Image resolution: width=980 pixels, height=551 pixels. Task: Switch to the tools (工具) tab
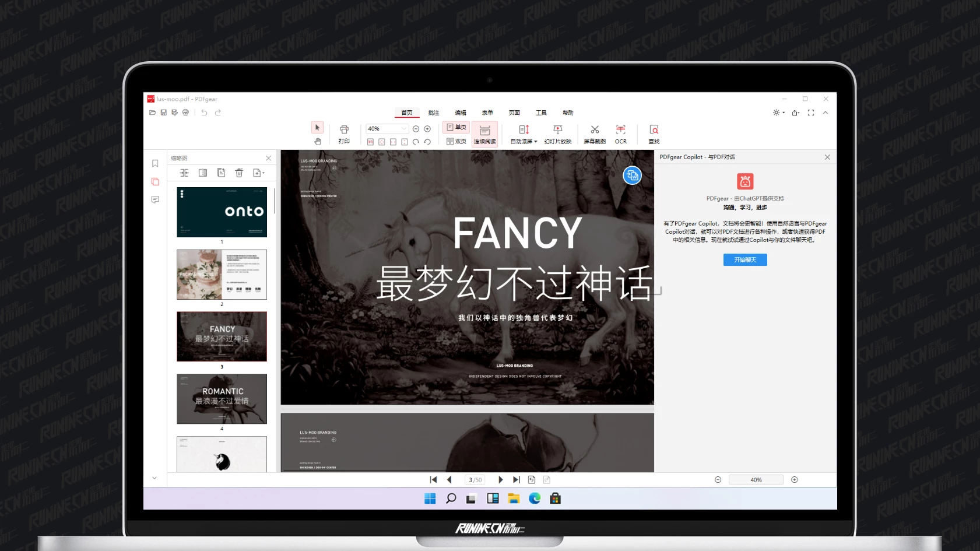(541, 113)
